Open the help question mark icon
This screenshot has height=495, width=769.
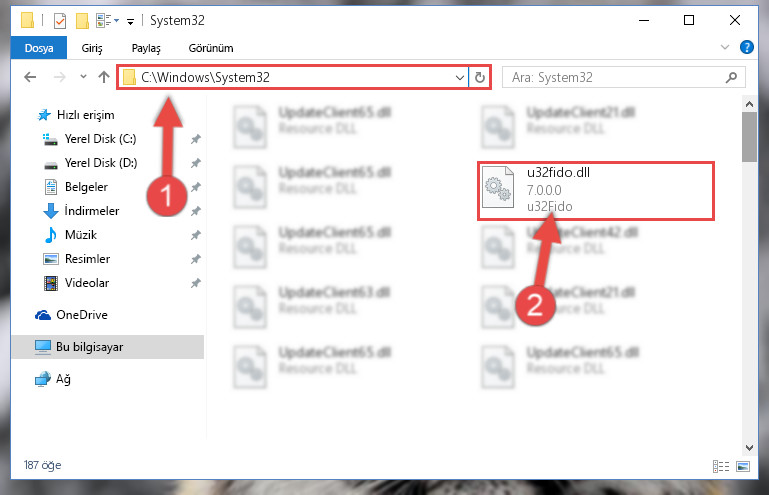746,47
